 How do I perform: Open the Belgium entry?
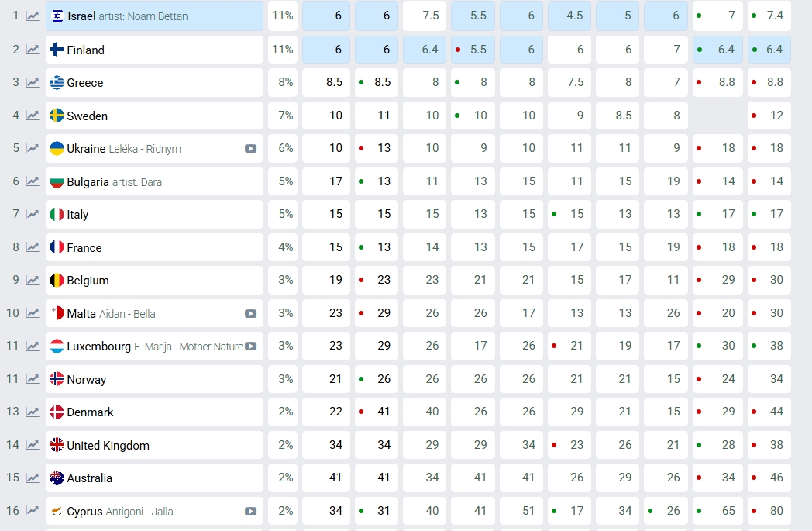(x=88, y=281)
